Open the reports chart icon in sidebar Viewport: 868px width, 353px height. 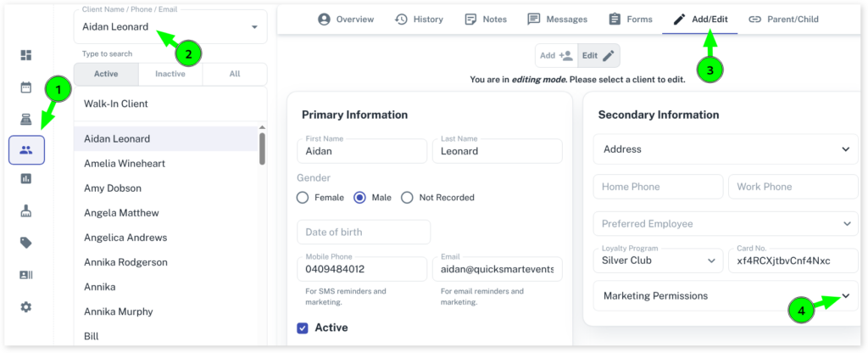click(26, 179)
